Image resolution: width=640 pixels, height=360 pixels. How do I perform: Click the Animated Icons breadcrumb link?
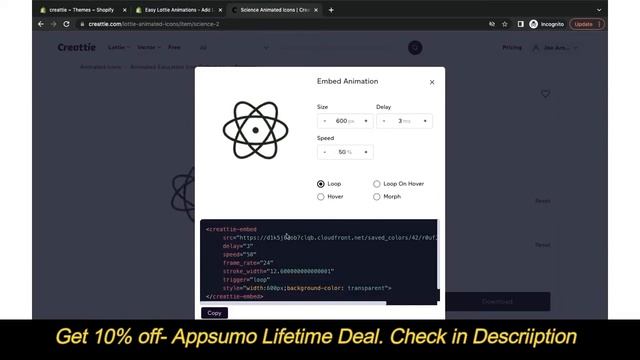[x=100, y=67]
